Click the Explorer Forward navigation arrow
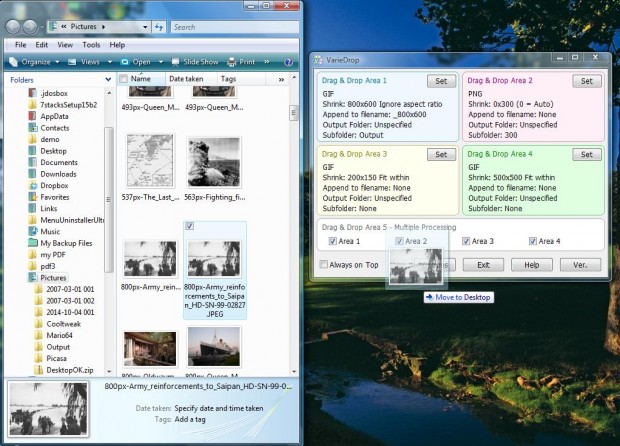Image resolution: width=620 pixels, height=446 pixels. pyautogui.click(x=30, y=27)
